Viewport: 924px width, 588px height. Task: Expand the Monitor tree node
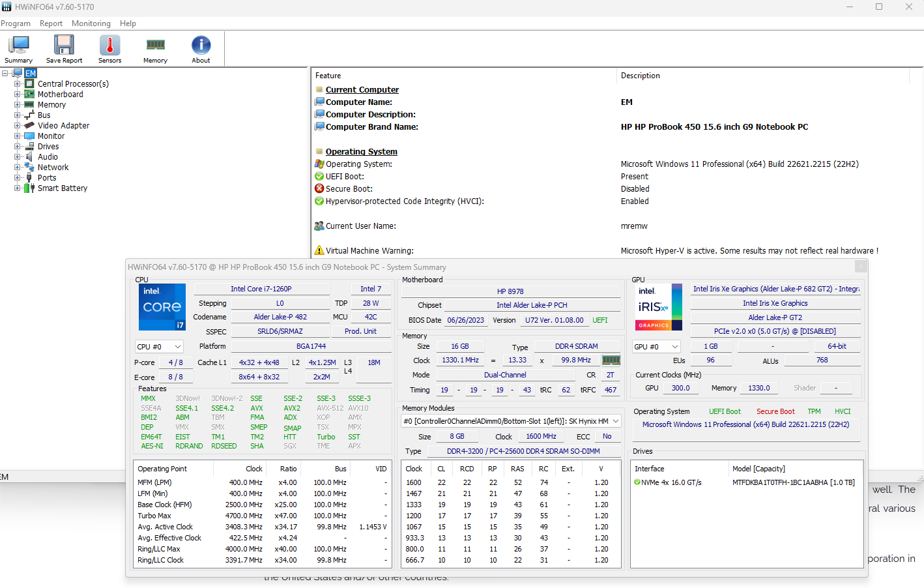click(x=18, y=136)
